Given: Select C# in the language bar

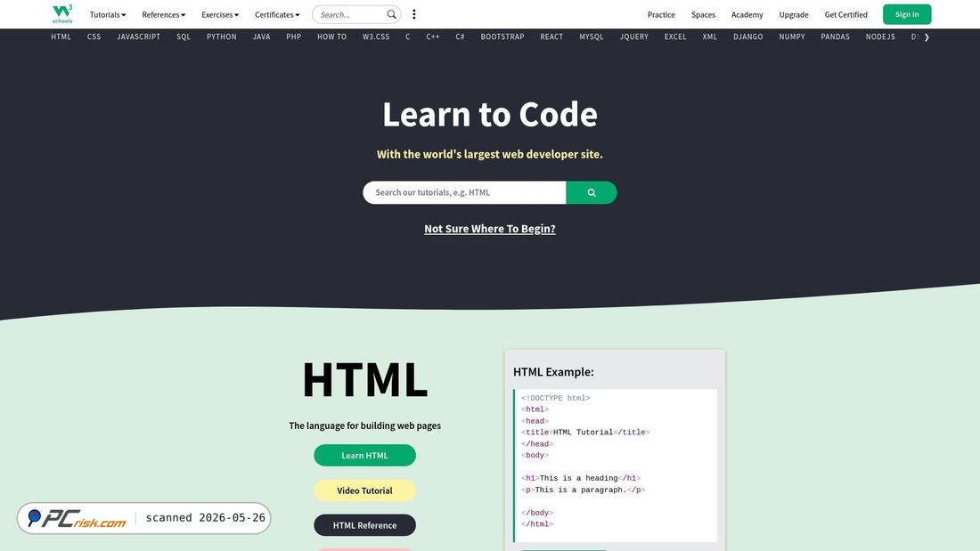Looking at the screenshot, I should coord(460,36).
